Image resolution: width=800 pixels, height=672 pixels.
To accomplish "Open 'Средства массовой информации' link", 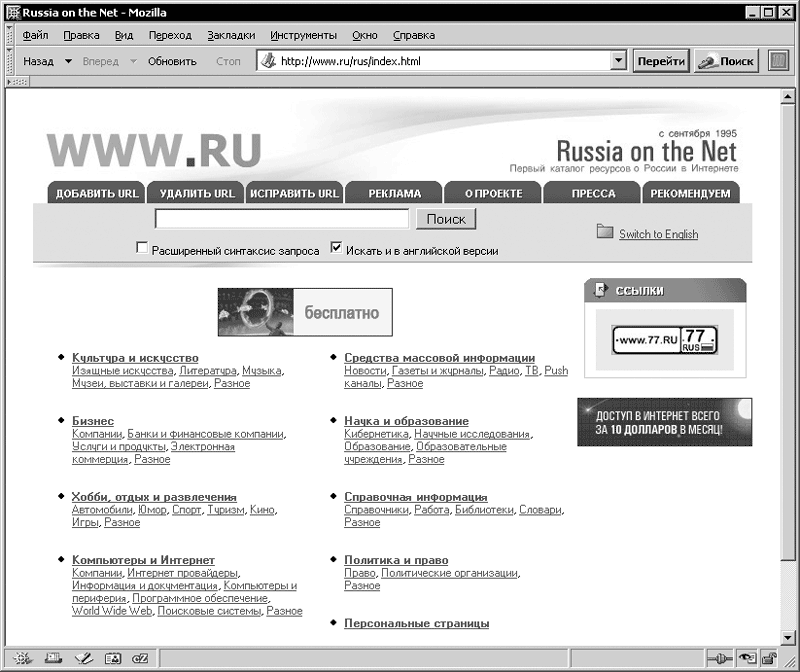I will (440, 358).
